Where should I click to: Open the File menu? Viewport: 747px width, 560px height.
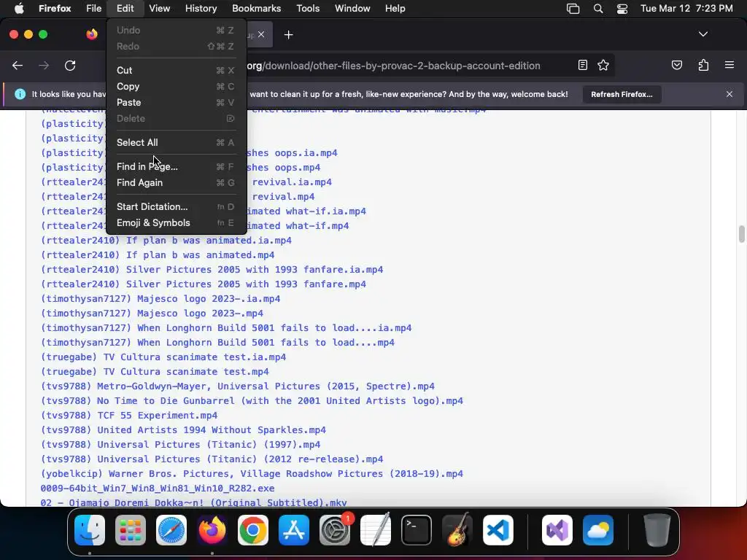[x=93, y=9]
